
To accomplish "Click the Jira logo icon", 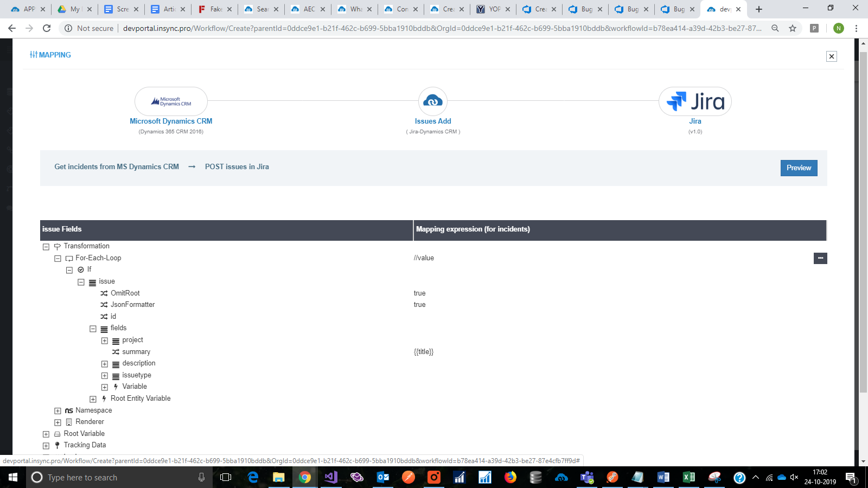I will coord(695,101).
